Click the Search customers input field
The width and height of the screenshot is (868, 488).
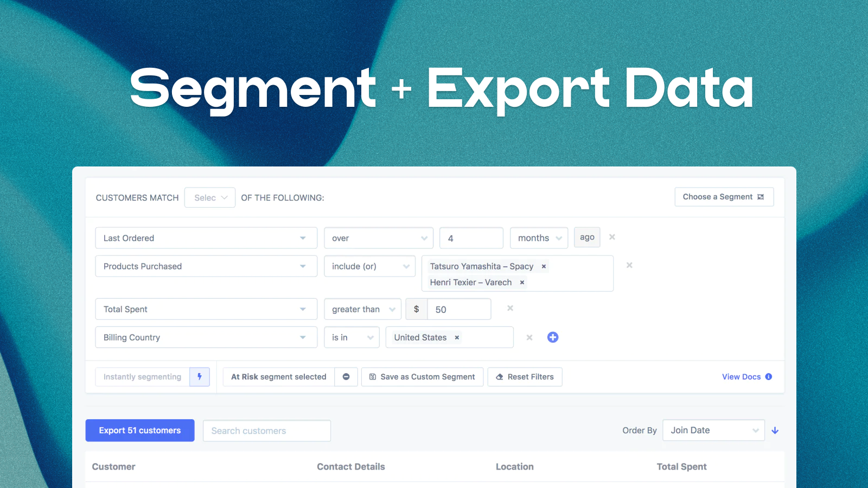coord(266,430)
